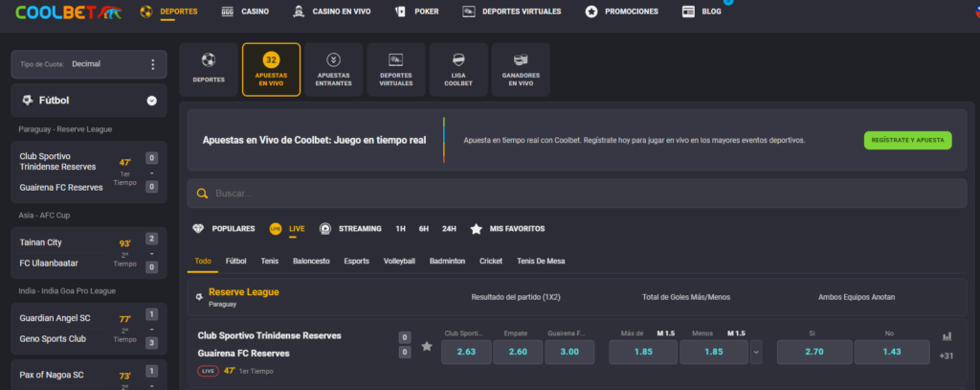980x390 pixels.
Task: Open the Casino section
Action: click(x=255, y=11)
